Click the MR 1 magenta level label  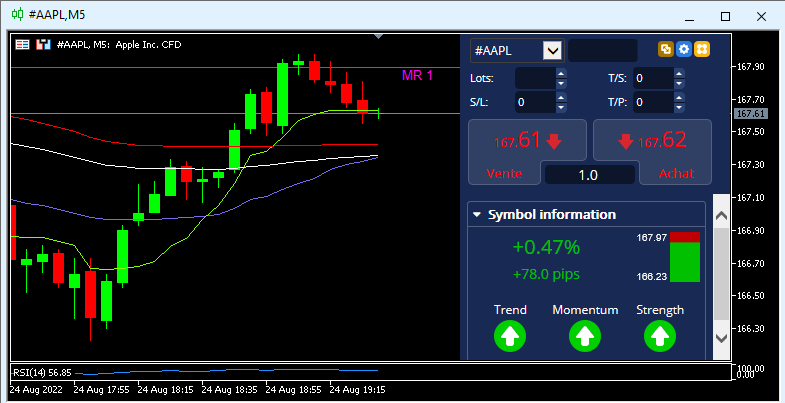pyautogui.click(x=417, y=76)
